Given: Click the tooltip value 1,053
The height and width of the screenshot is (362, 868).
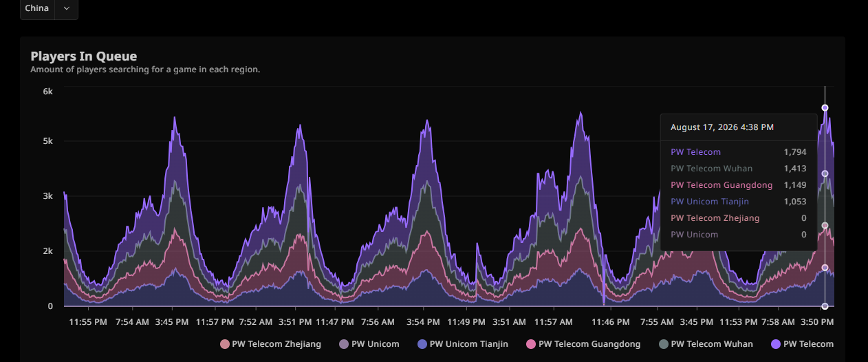Looking at the screenshot, I should click(x=795, y=202).
